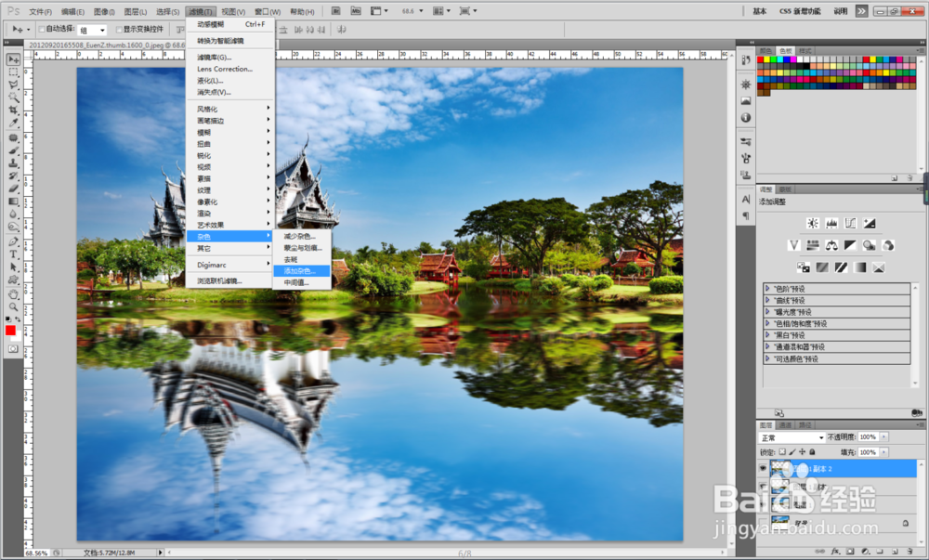The width and height of the screenshot is (929, 560).
Task: Toggle visibility of 图层 1 副本 layer
Action: (x=763, y=487)
